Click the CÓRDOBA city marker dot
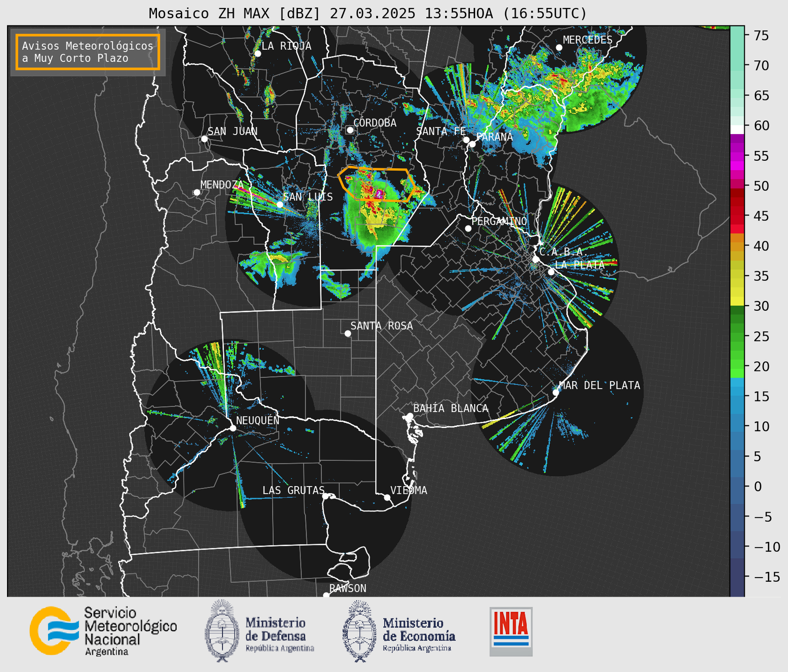788x672 pixels. (350, 130)
